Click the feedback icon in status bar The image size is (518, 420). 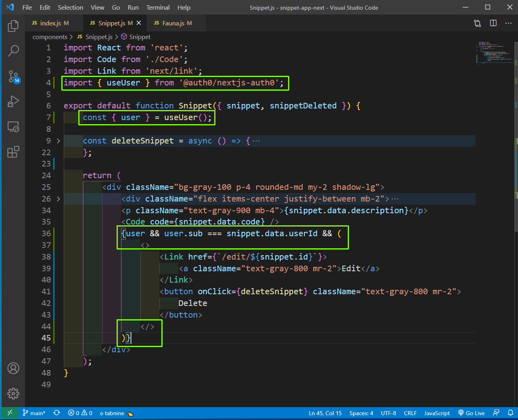click(x=496, y=413)
